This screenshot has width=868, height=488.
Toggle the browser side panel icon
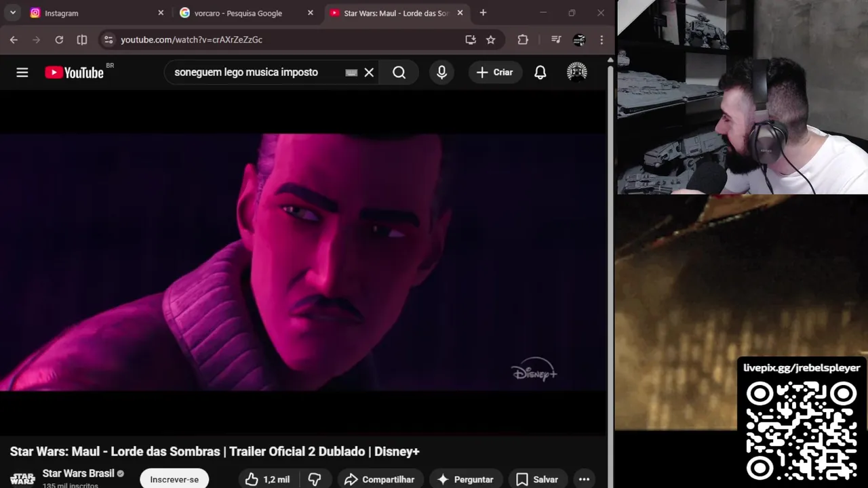click(x=82, y=40)
